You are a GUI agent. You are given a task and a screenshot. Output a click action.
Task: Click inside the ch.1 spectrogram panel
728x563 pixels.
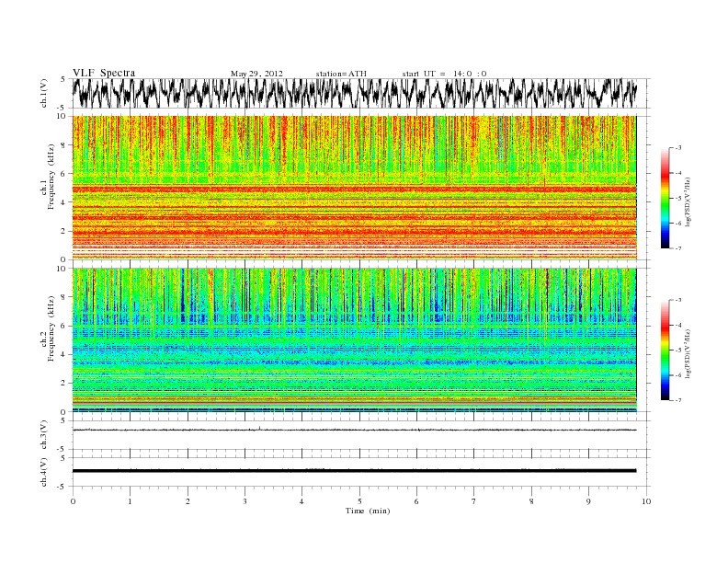point(354,188)
